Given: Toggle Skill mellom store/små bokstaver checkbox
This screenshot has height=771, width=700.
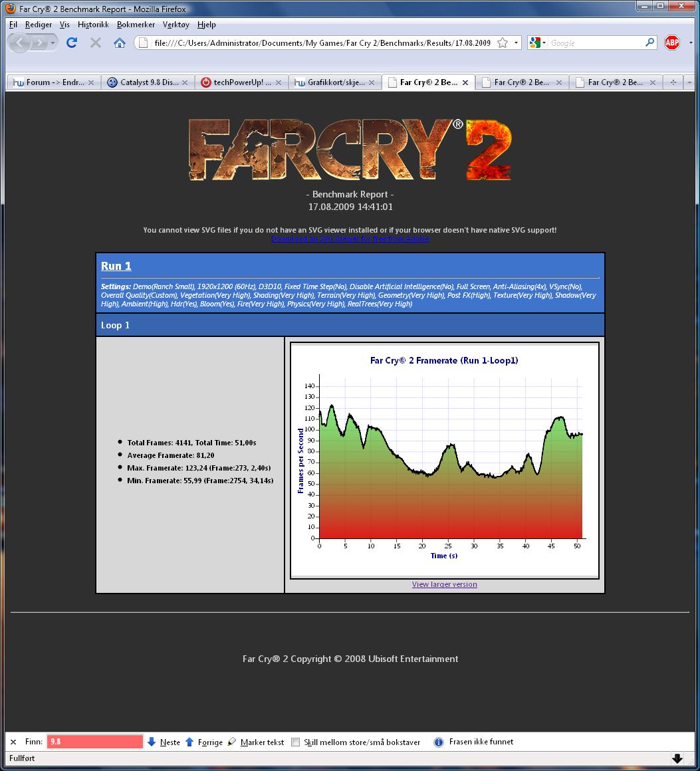Looking at the screenshot, I should click(295, 742).
